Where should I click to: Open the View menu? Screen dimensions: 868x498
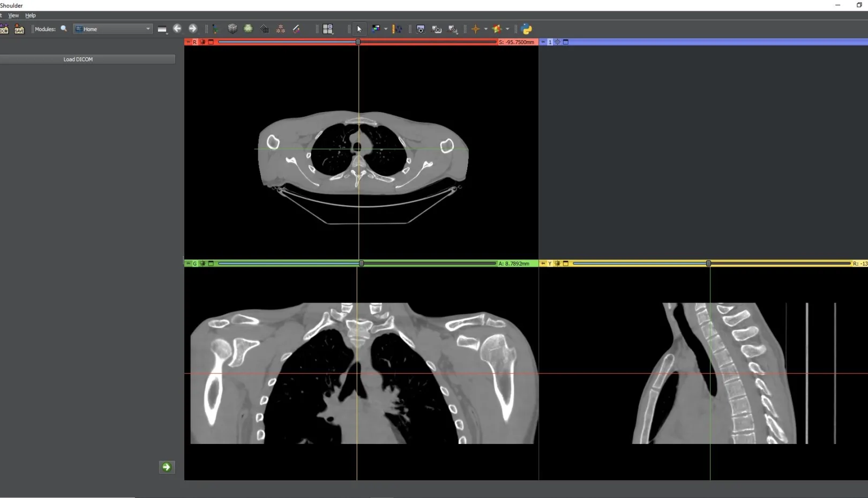pos(13,16)
